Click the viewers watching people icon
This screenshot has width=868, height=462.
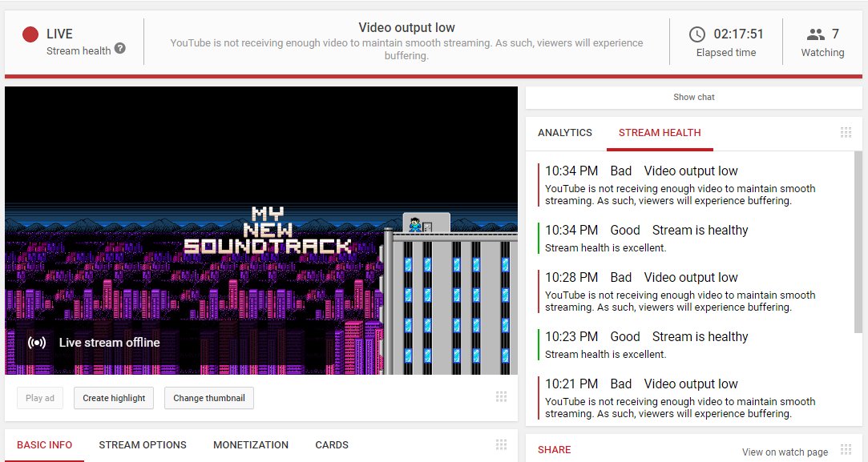point(815,34)
